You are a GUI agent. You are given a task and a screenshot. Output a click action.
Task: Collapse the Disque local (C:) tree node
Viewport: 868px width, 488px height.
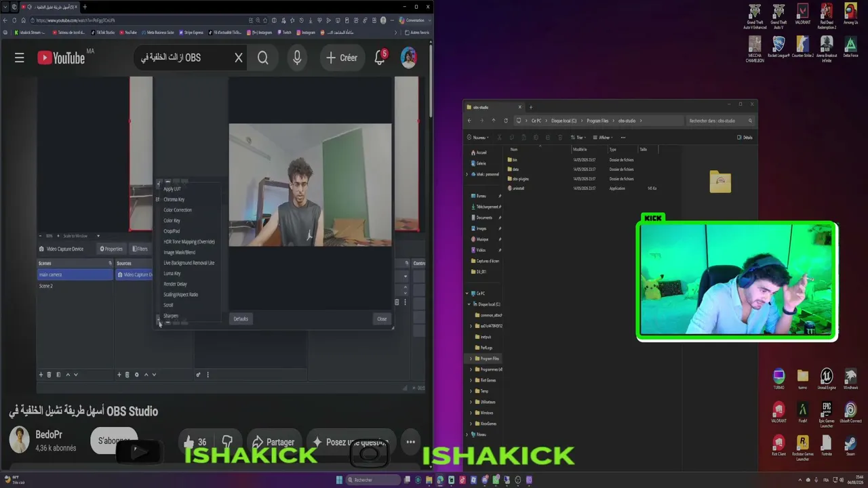click(469, 304)
